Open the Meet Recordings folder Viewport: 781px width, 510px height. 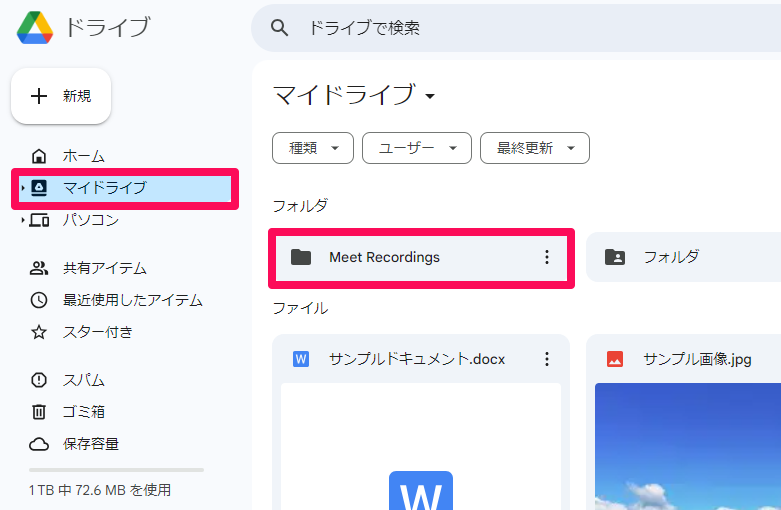tap(421, 258)
